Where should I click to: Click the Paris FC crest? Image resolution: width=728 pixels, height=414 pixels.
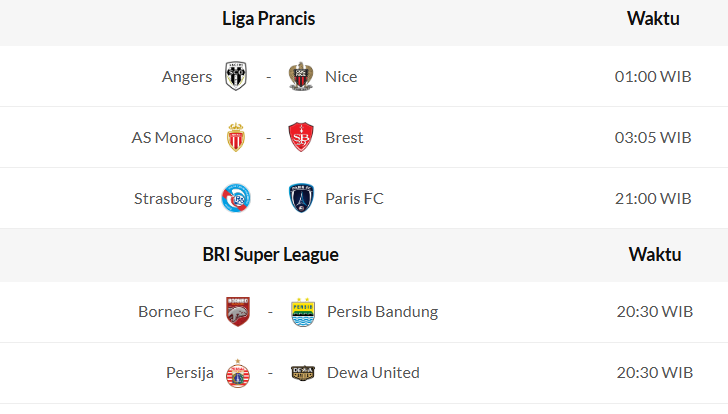[301, 198]
